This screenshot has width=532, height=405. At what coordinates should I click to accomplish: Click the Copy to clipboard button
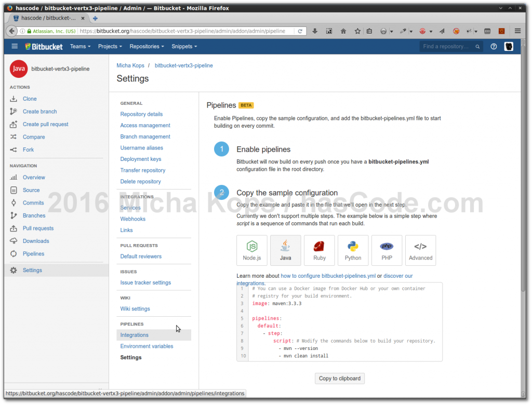pos(339,378)
